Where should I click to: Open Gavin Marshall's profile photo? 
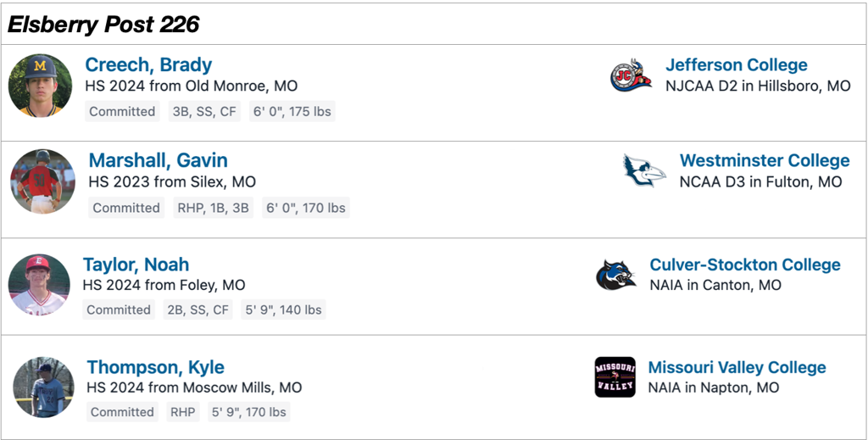coord(42,181)
